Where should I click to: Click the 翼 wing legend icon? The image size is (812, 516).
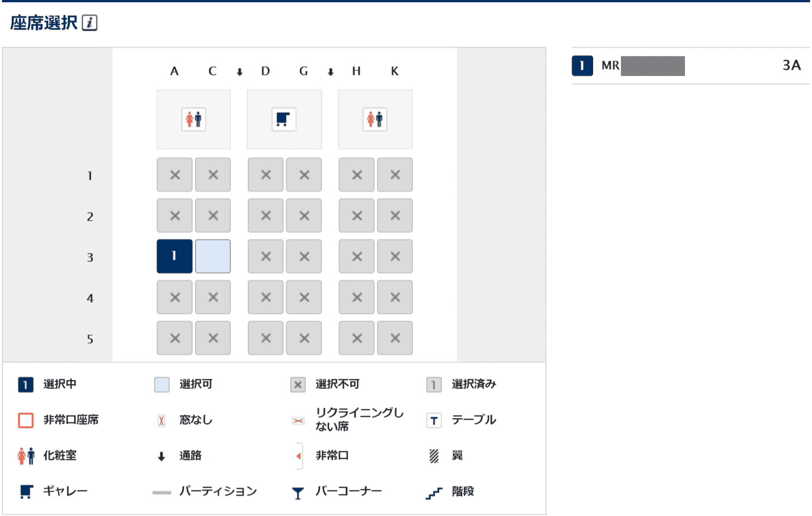tap(434, 456)
